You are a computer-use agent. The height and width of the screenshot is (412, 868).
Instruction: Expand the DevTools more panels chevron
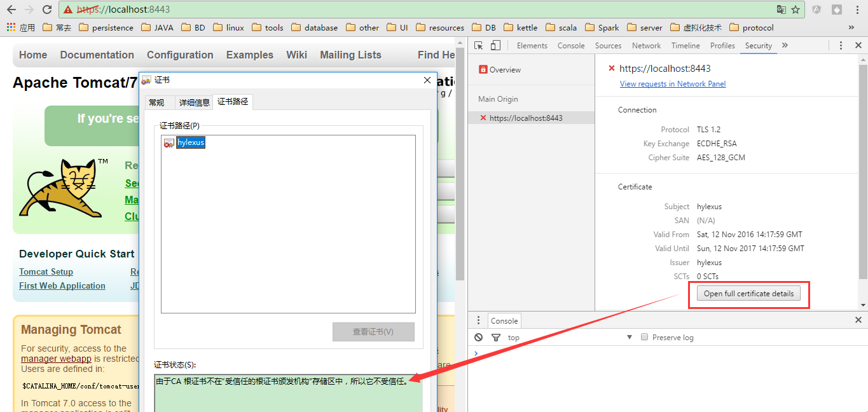tap(785, 45)
